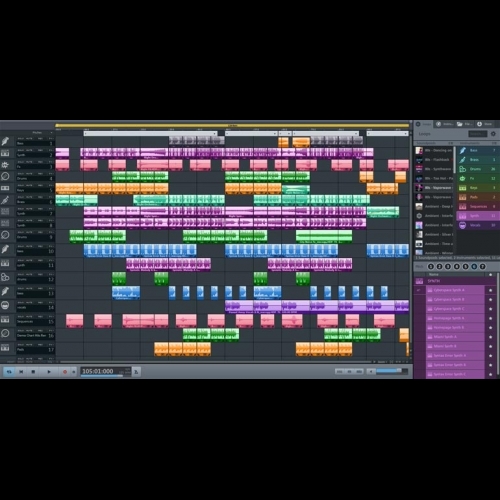Open the FX menu of track 17
This screenshot has width=500, height=500.
click(51, 345)
